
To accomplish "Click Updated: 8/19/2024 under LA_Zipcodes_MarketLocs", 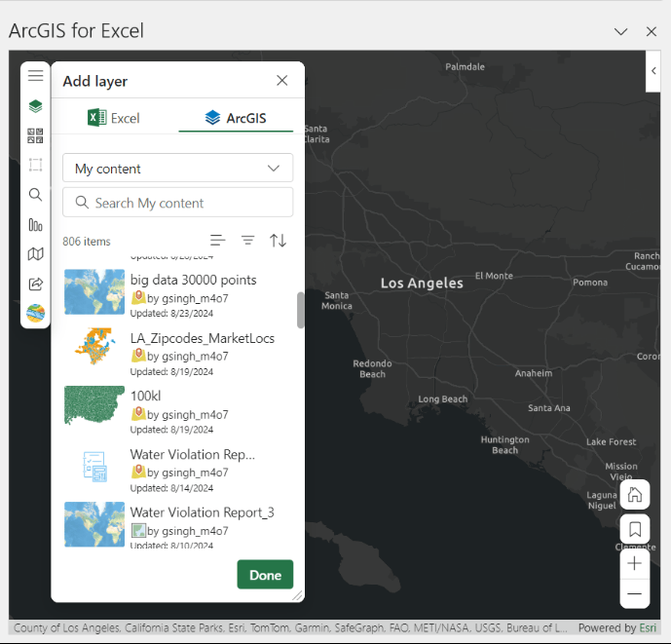I will [171, 371].
